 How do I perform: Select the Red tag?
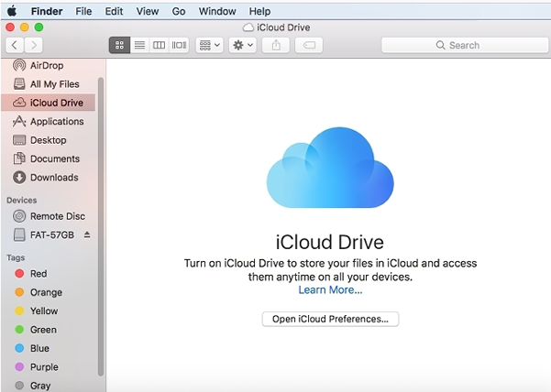coord(49,273)
